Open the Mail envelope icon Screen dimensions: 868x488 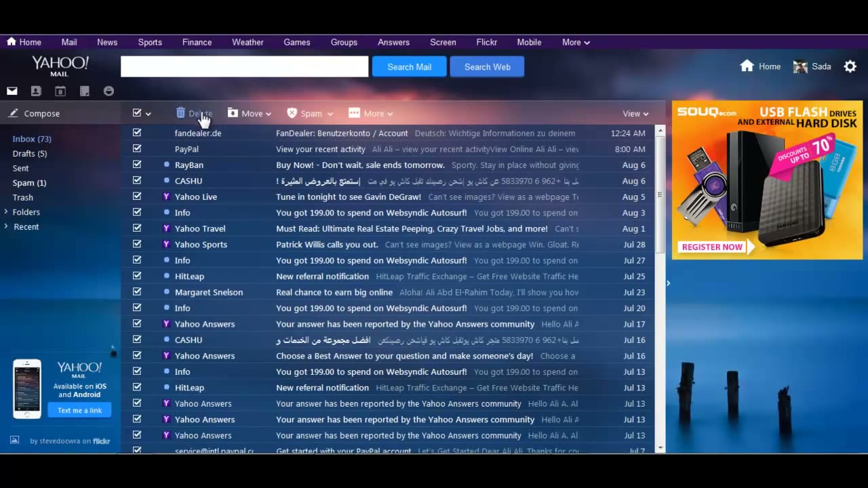pos(12,91)
